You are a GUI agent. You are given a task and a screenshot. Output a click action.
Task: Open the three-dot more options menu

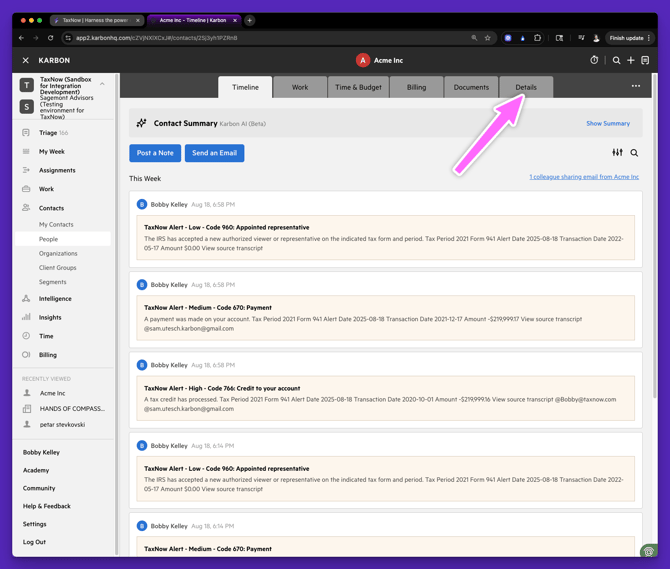click(636, 86)
